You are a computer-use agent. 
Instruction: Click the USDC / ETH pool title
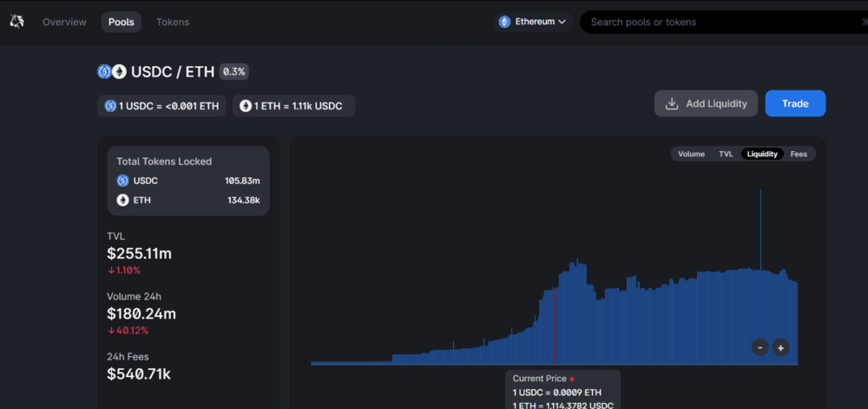click(173, 72)
